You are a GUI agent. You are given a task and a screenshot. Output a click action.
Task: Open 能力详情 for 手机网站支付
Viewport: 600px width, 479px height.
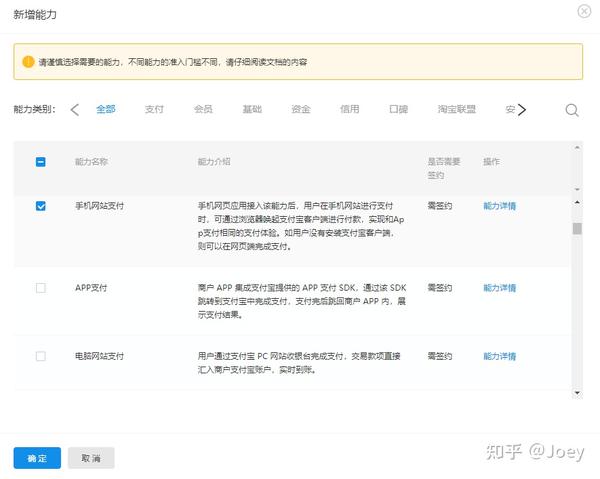499,206
